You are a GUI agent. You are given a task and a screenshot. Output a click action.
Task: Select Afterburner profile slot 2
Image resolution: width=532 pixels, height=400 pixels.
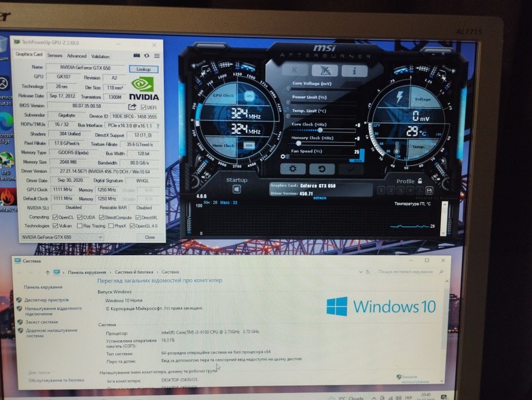(x=391, y=191)
